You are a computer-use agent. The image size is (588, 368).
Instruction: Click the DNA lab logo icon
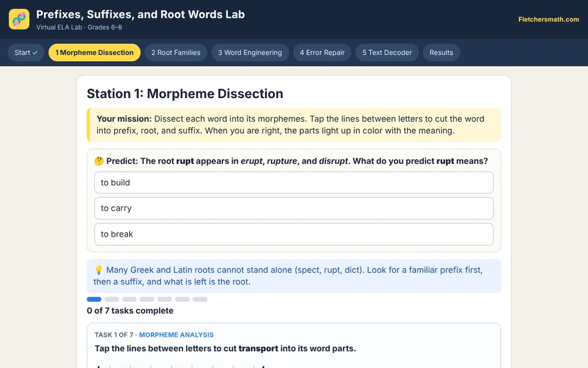click(x=19, y=19)
